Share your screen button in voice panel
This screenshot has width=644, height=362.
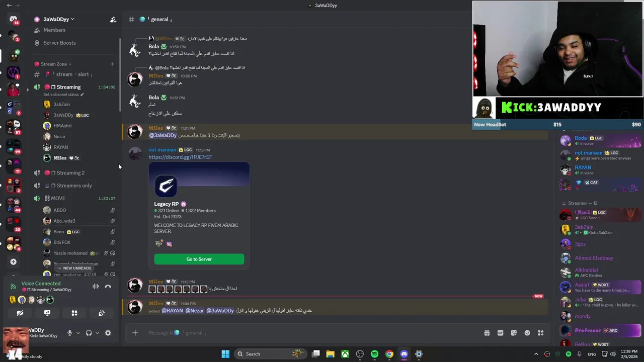(47, 313)
